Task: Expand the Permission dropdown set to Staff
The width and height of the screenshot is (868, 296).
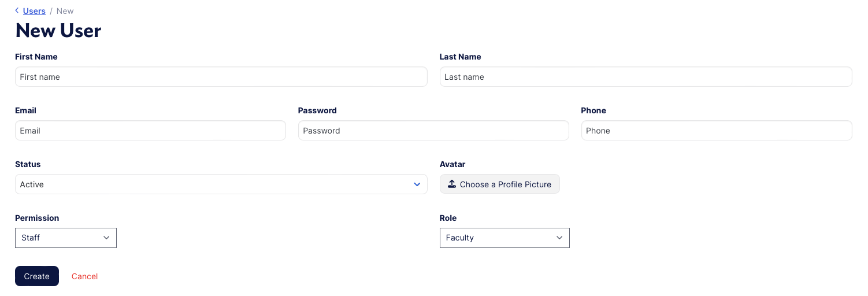Action: (x=65, y=238)
